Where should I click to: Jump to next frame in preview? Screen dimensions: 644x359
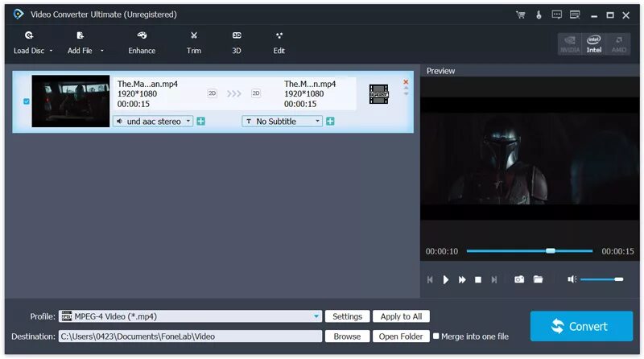(494, 280)
